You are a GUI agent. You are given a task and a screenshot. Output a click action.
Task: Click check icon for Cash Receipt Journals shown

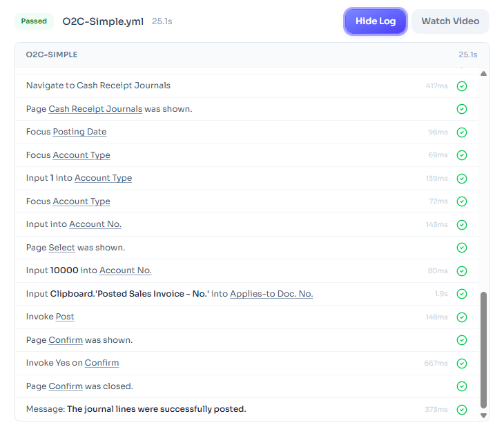tap(462, 109)
